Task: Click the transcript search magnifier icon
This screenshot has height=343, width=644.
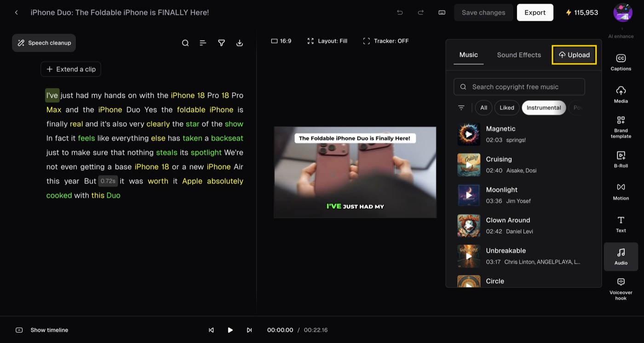Action: pos(185,43)
